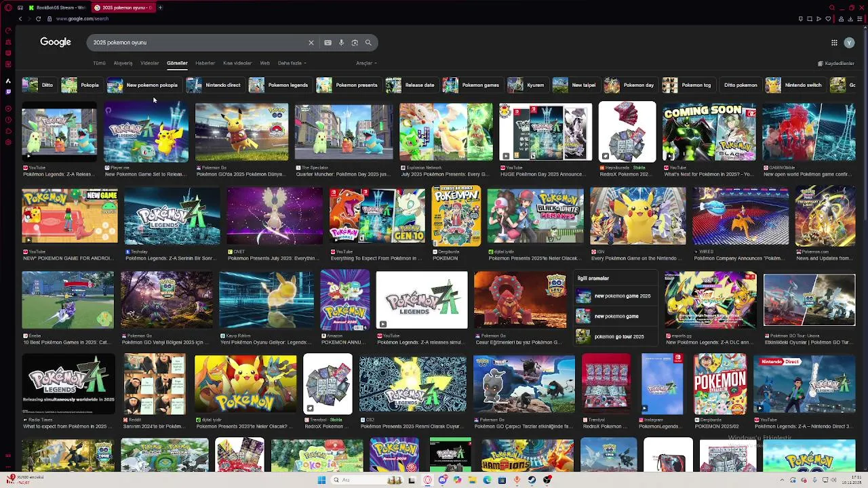Switch to the Haberler tab
This screenshot has width=868, height=488.
coord(205,63)
